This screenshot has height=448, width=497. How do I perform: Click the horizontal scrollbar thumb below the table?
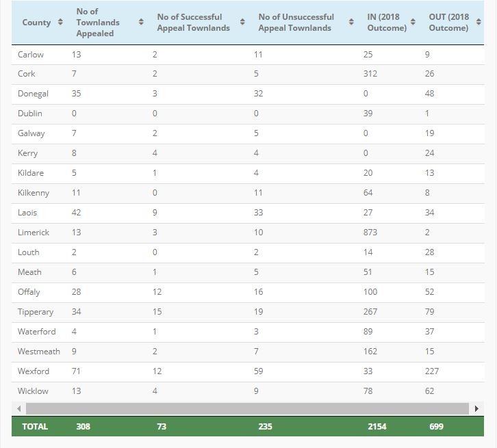246,408
